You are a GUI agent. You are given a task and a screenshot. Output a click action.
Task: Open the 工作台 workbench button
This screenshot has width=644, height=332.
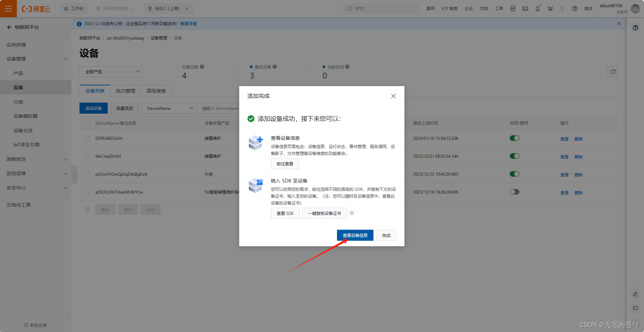(x=74, y=9)
